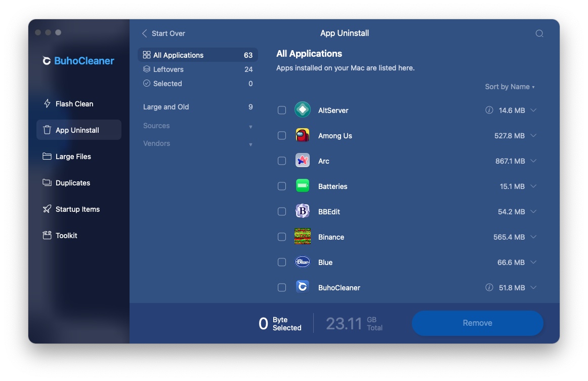Check the AltServer checkbox

pyautogui.click(x=282, y=110)
